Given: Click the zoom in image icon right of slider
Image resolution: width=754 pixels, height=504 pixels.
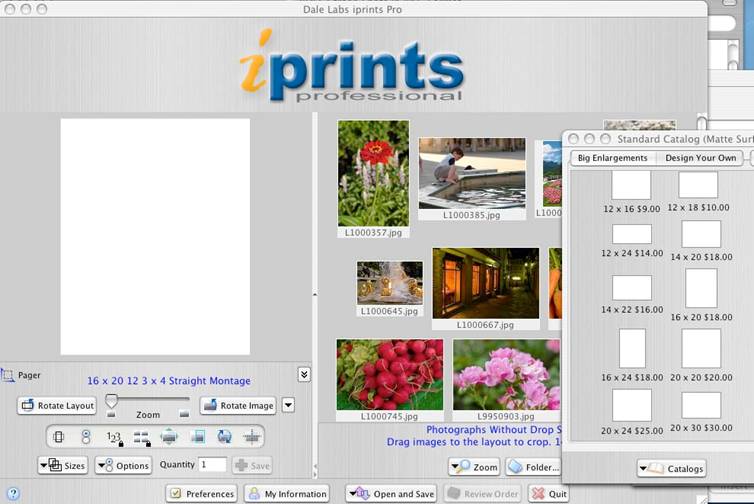Looking at the screenshot, I should [x=184, y=414].
